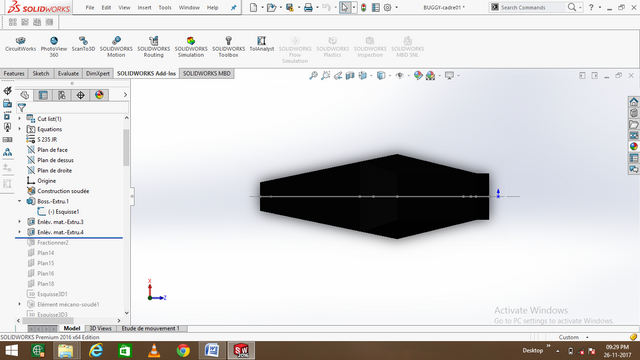Toggle Hide/Show Items eye icon
Viewport: 640px width, 360px height.
coord(400,76)
